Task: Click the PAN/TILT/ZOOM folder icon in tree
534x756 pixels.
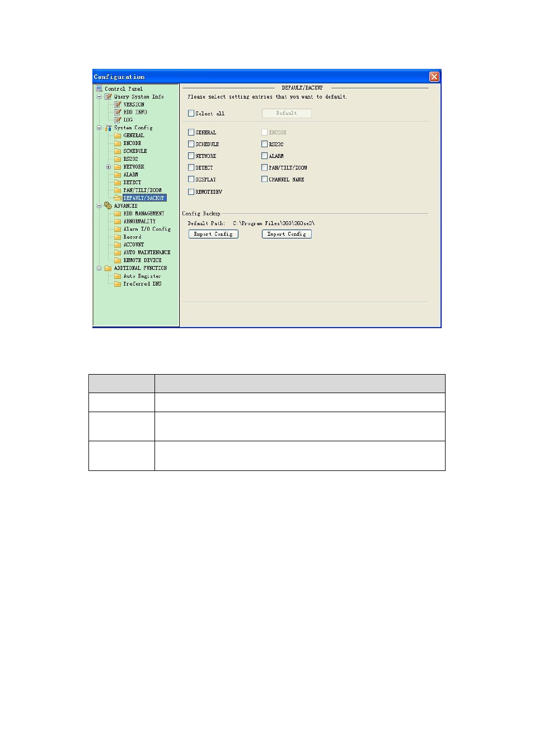Action: point(118,190)
